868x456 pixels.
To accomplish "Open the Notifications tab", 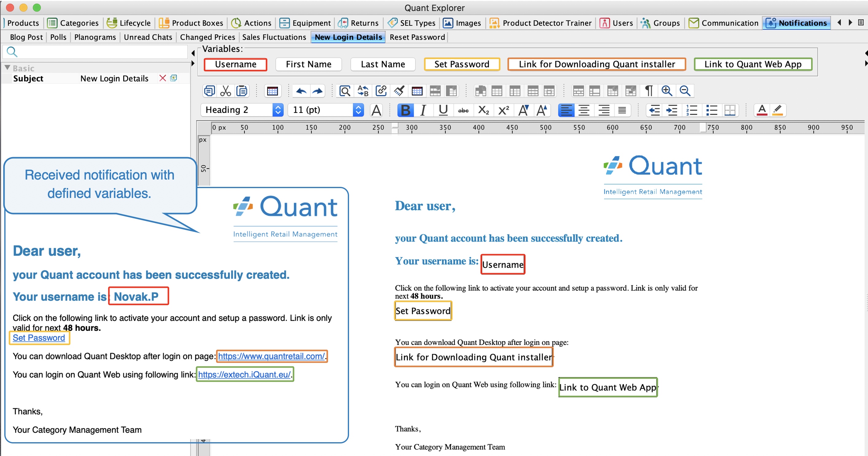I will 797,23.
